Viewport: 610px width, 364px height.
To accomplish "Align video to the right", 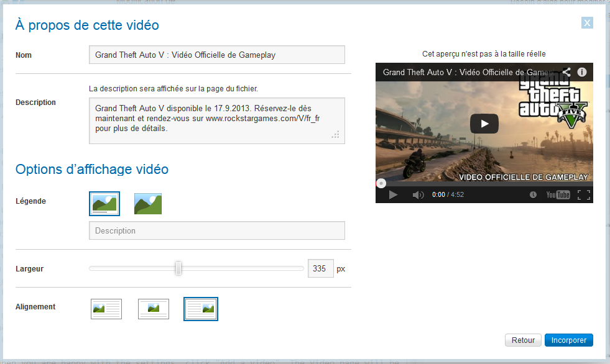I will point(201,309).
